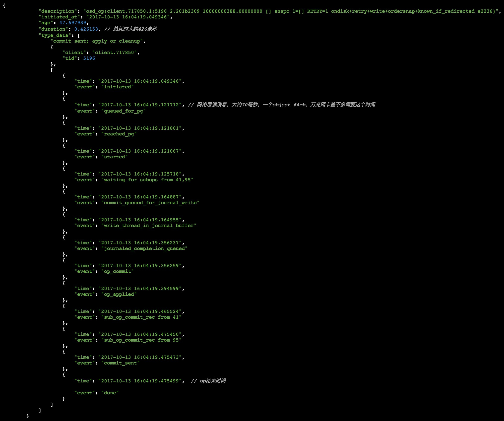Image resolution: width=504 pixels, height=421 pixels.
Task: Click the "commit_queued_for_journal_write" event value
Action: point(150,203)
